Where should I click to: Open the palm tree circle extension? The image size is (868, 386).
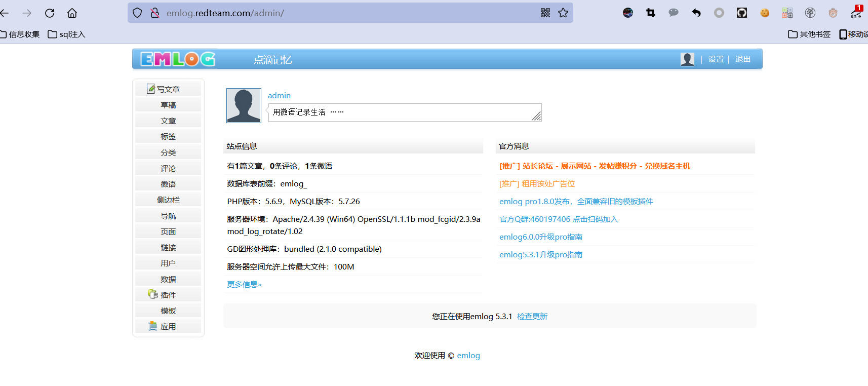click(x=810, y=13)
